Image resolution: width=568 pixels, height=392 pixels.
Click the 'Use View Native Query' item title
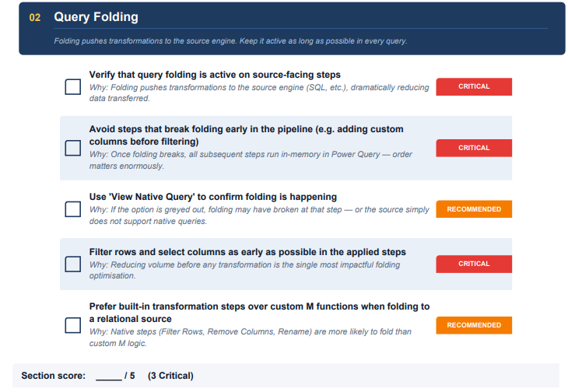tap(212, 198)
